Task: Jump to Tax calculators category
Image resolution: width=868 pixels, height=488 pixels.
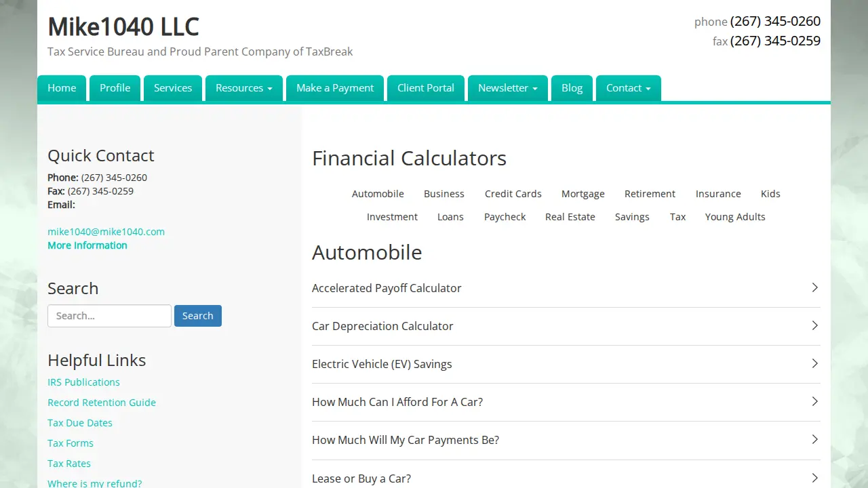Action: pos(678,217)
